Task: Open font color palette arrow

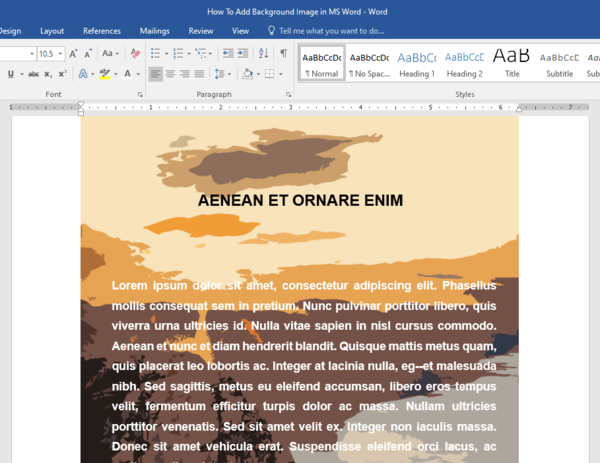Action: (138, 74)
